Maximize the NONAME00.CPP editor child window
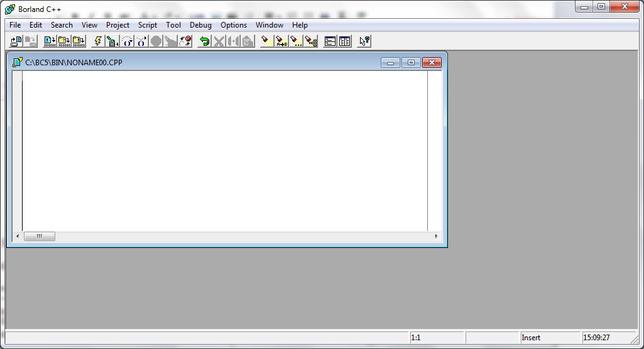644x349 pixels. click(411, 63)
